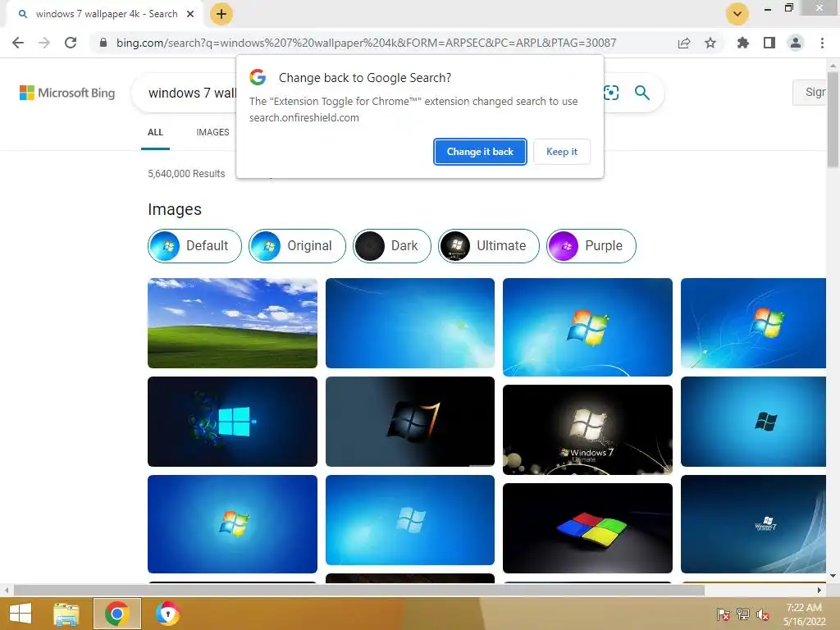Viewport: 840px width, 630px height.
Task: Reload the page with the refresh icon
Action: pyautogui.click(x=71, y=43)
